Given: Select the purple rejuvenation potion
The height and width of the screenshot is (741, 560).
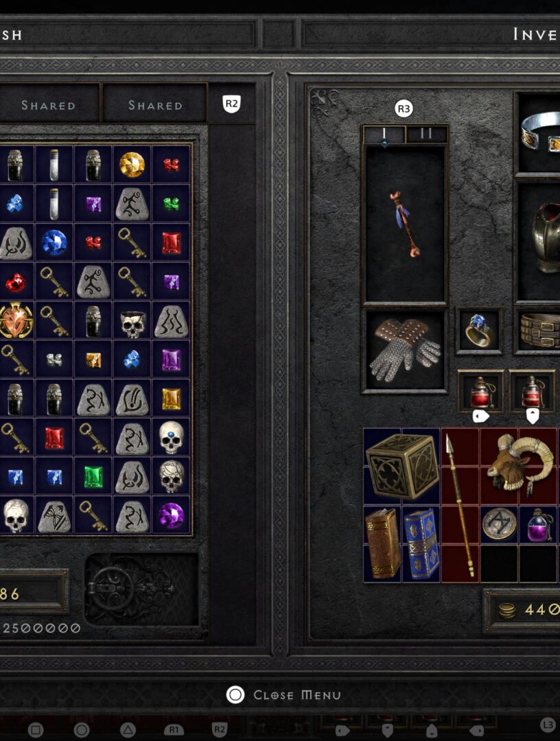Looking at the screenshot, I should (x=539, y=524).
